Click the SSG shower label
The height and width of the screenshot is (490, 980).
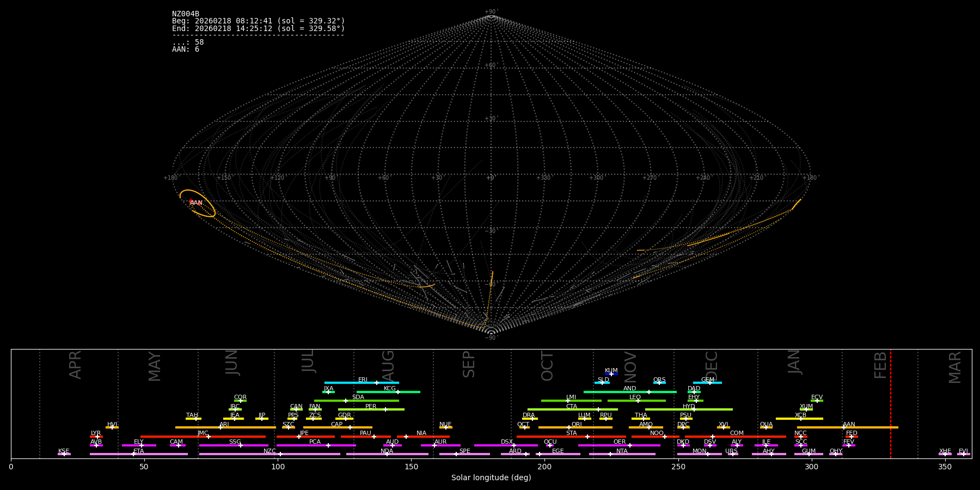[235, 442]
